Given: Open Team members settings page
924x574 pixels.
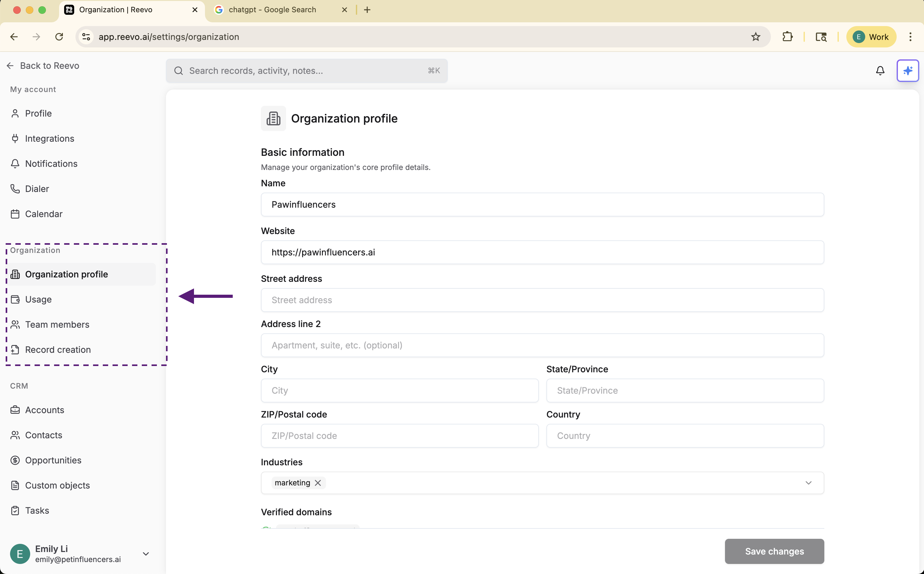Looking at the screenshot, I should pos(57,325).
